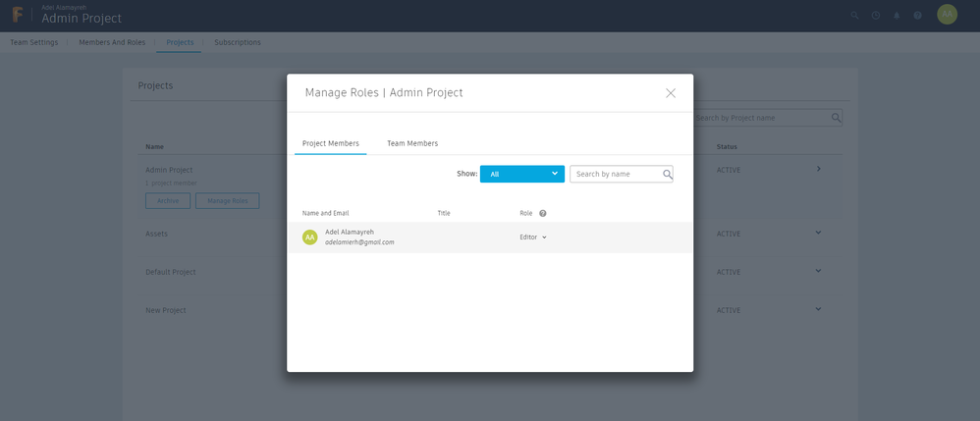980x421 pixels.
Task: Click the Title column header
Action: 444,213
